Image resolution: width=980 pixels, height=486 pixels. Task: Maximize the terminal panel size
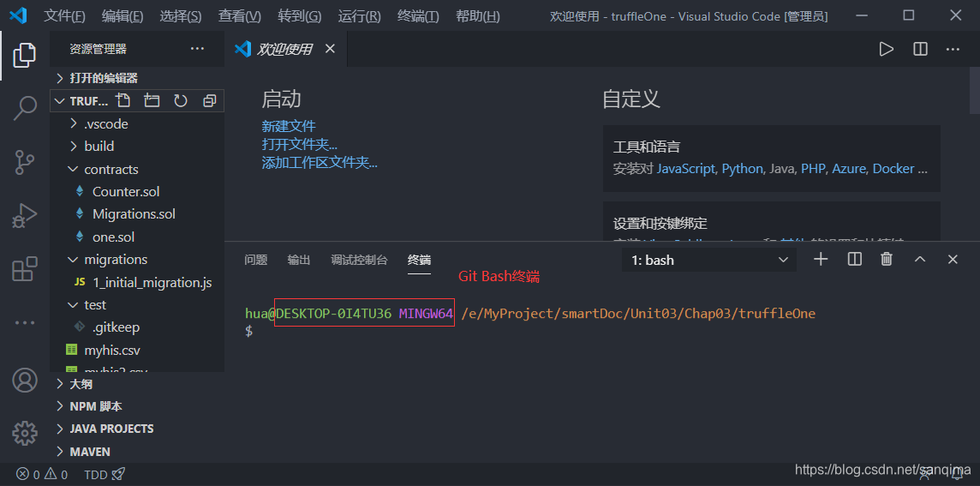tap(920, 259)
